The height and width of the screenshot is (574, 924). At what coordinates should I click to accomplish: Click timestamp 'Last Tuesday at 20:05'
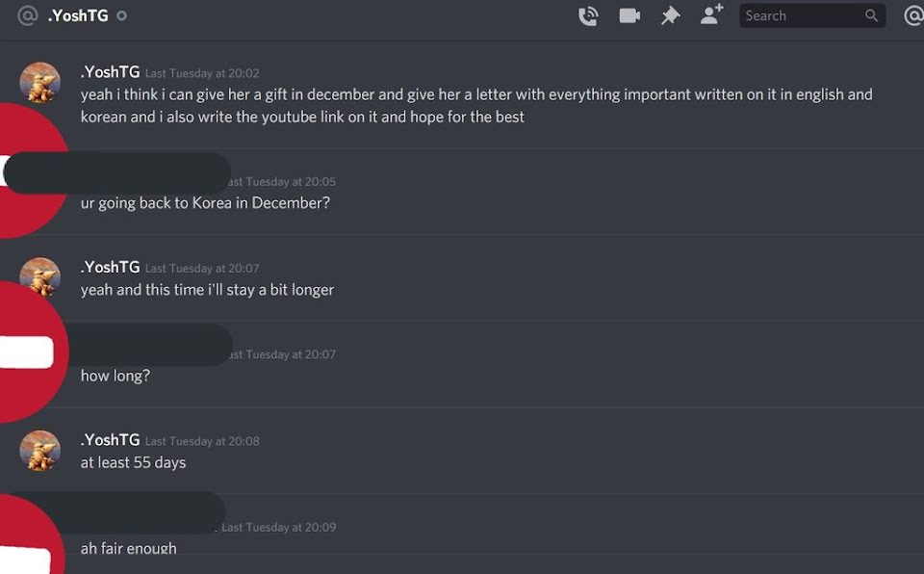(282, 182)
